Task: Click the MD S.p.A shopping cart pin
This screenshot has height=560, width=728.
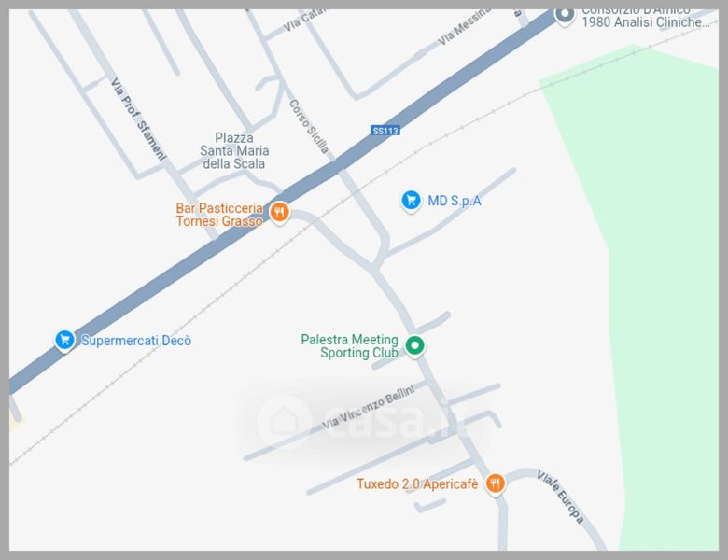Action: tap(411, 201)
